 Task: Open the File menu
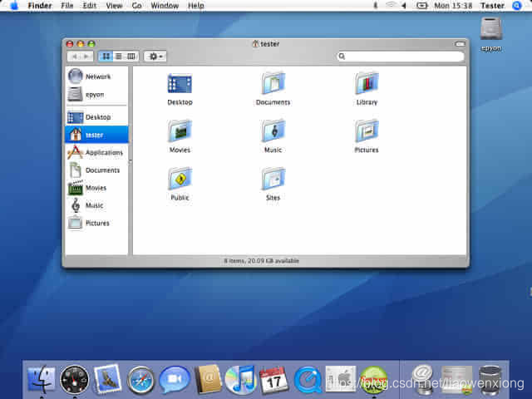66,6
